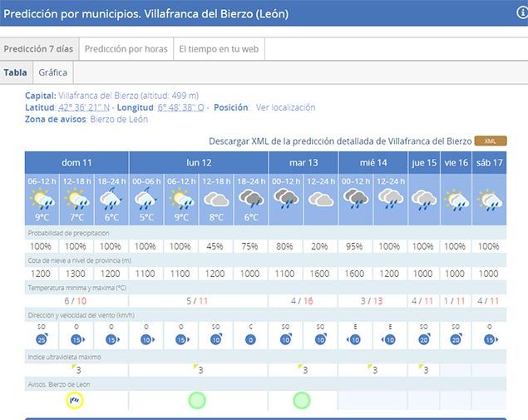The image size is (528, 420).
Task: Click the lun 12 day column header
Action: pos(199,162)
